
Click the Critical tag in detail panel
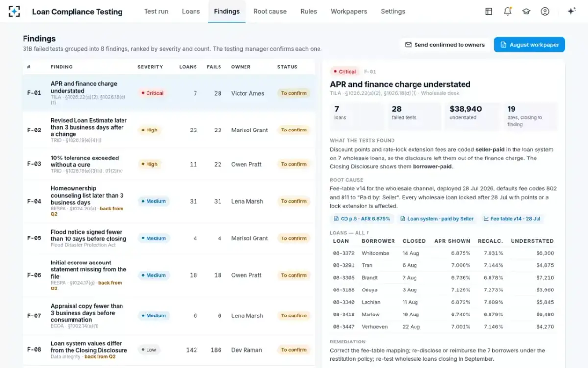[345, 72]
